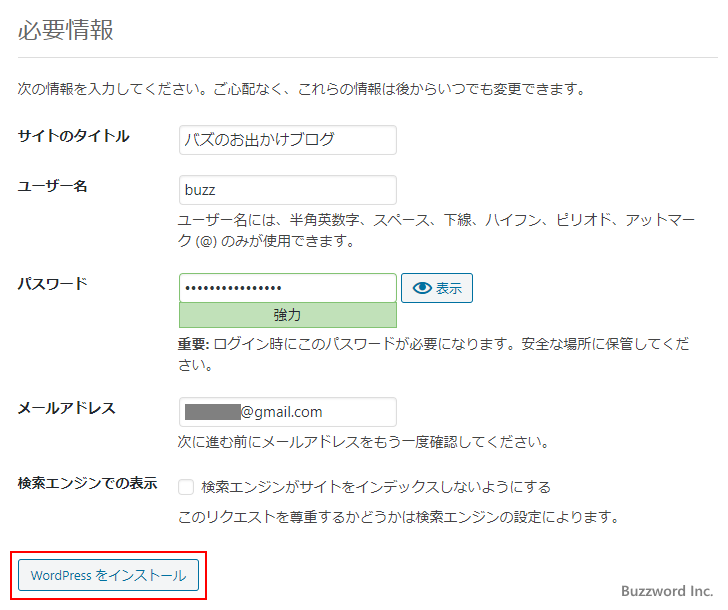Image resolution: width=728 pixels, height=610 pixels.
Task: Click the 強力 password strength indicator
Action: [x=288, y=315]
